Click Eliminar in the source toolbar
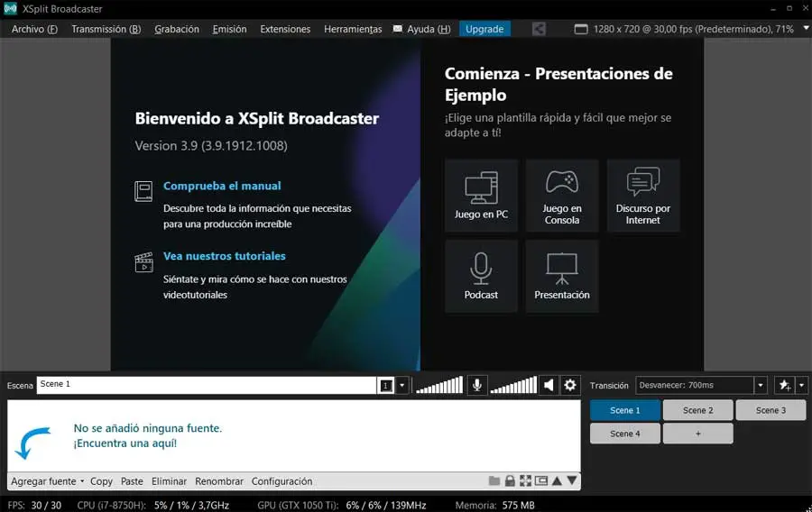 pos(169,481)
